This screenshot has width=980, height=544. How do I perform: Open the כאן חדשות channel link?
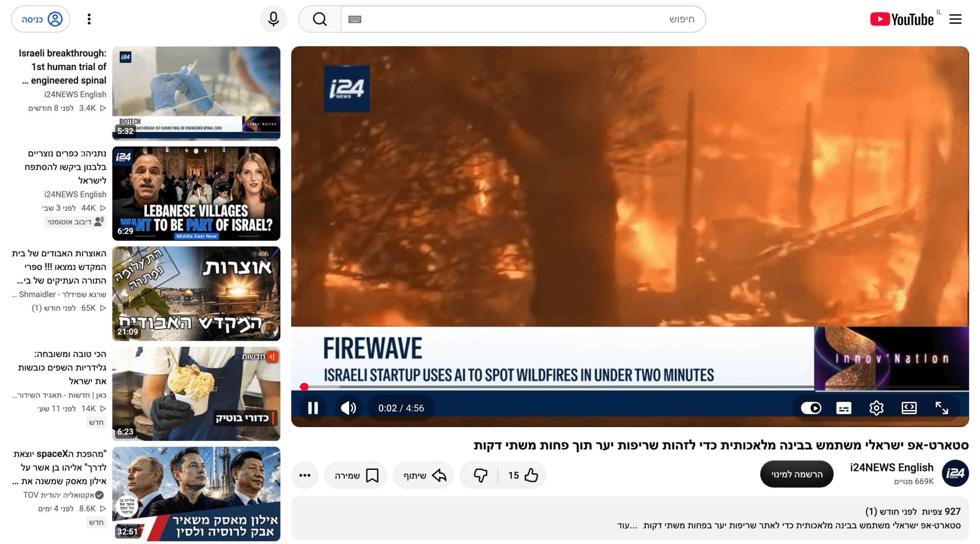tap(59, 395)
